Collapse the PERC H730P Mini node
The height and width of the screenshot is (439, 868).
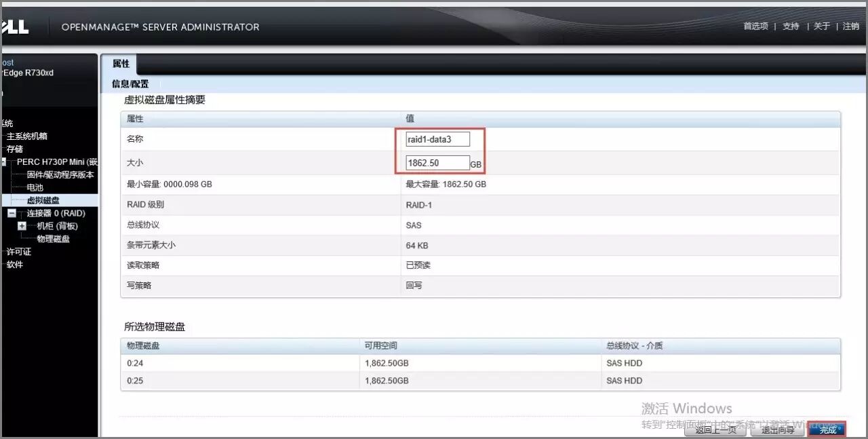[x=3, y=162]
